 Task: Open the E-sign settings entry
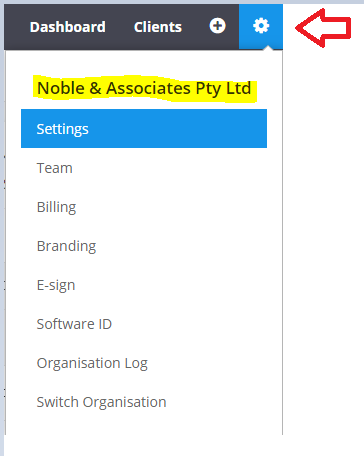coord(56,285)
